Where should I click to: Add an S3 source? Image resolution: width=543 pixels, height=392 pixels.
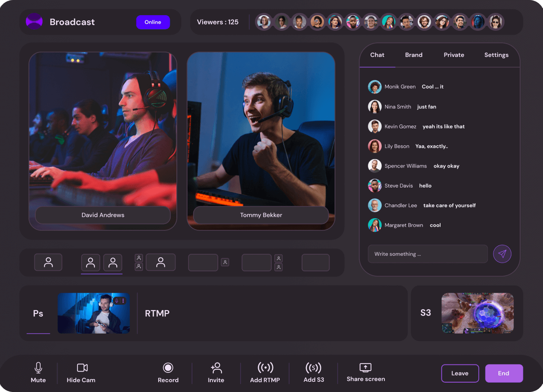pos(314,373)
